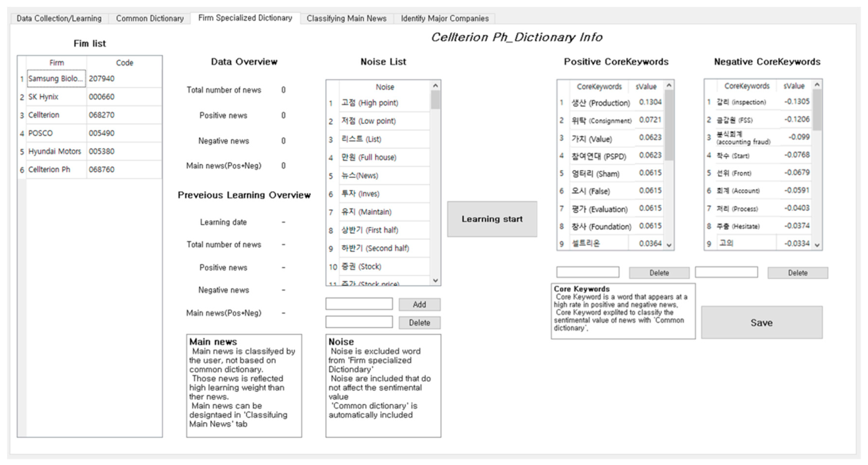This screenshot has width=868, height=465.
Task: Open the Classifying Main News tab
Action: (346, 18)
